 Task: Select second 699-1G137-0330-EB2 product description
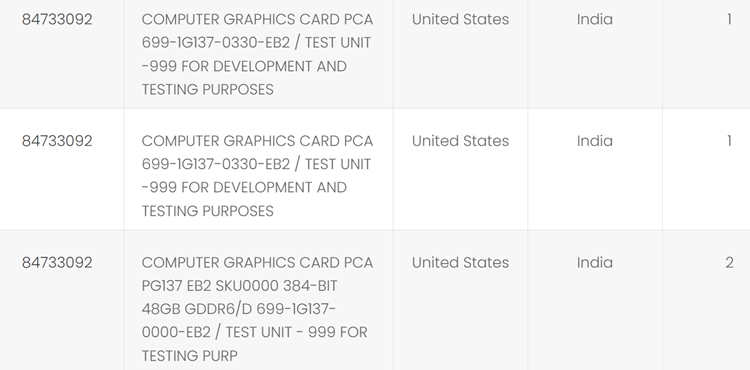tap(257, 175)
